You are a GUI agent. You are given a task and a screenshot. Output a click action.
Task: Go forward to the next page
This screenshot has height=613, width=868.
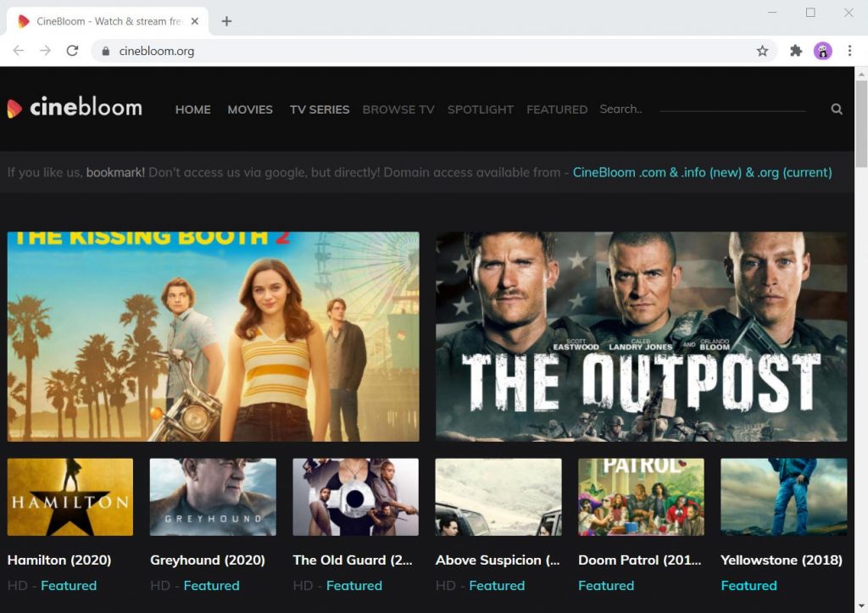pos(46,51)
